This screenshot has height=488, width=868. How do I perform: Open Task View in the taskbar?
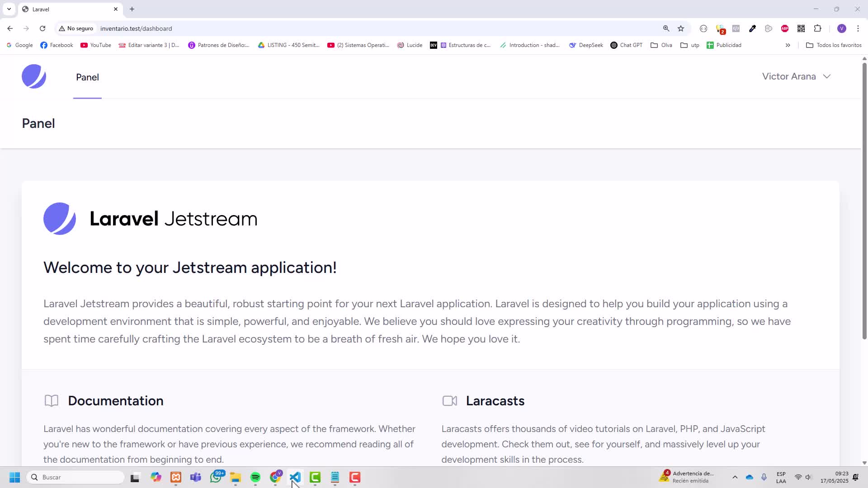point(135,478)
